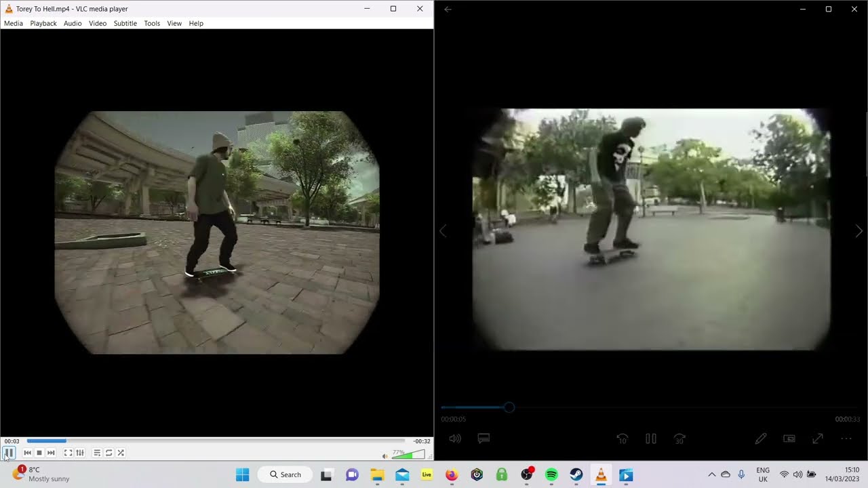The height and width of the screenshot is (488, 868).
Task: Toggle the VLC playlist view
Action: pos(97,453)
